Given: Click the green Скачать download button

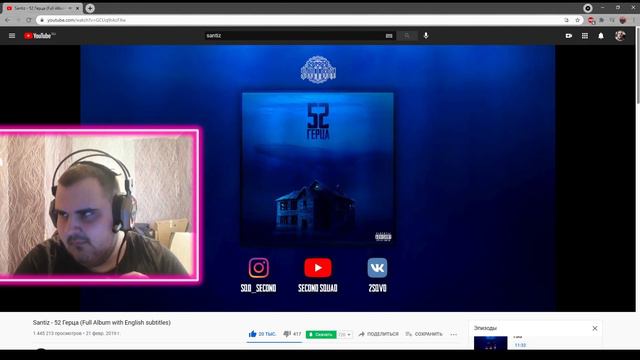Looking at the screenshot, I should 321,334.
